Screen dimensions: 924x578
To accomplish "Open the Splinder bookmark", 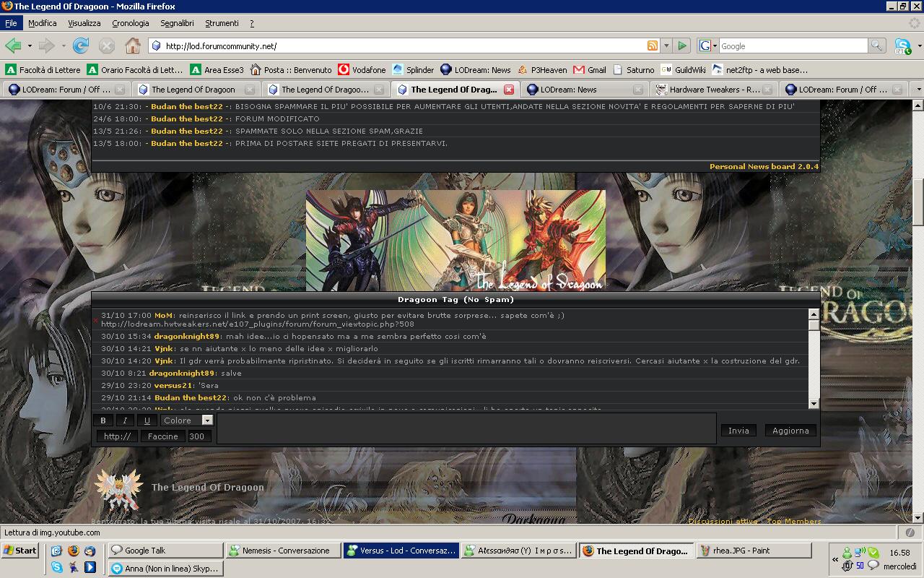I will (414, 70).
